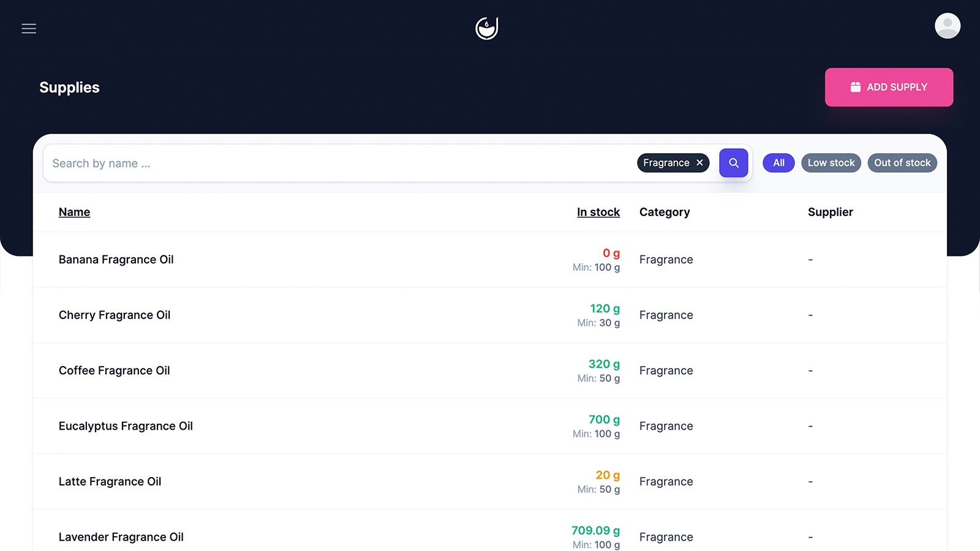Click the Supplier column header

(x=830, y=212)
